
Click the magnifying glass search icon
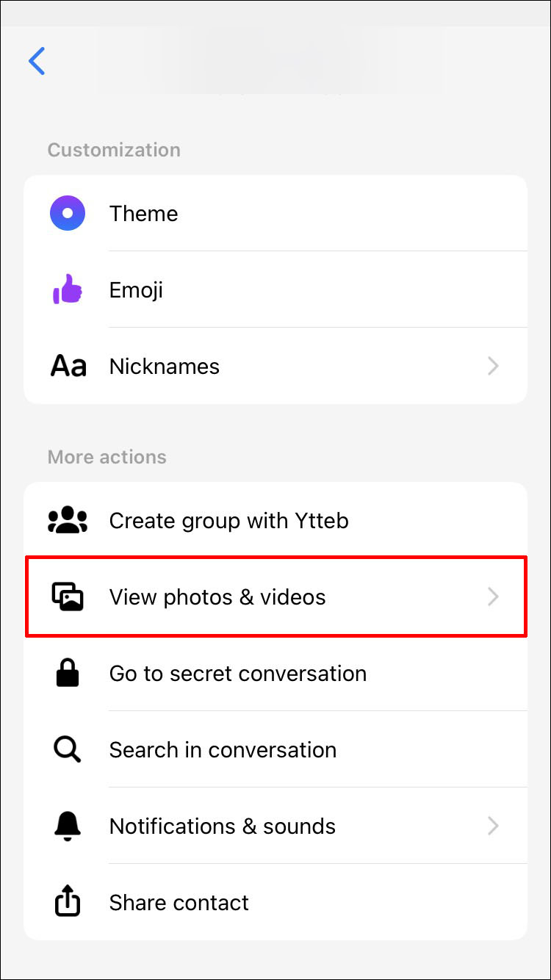tap(68, 750)
